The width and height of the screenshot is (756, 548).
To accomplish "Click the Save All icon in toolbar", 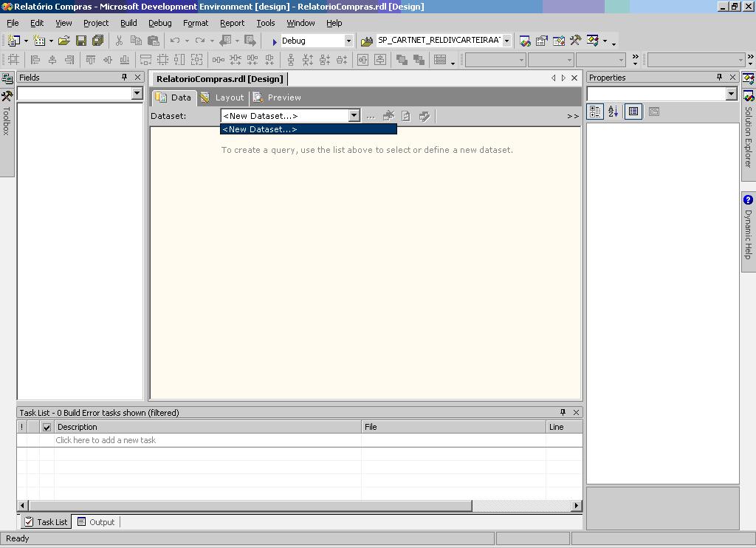I will point(97,41).
